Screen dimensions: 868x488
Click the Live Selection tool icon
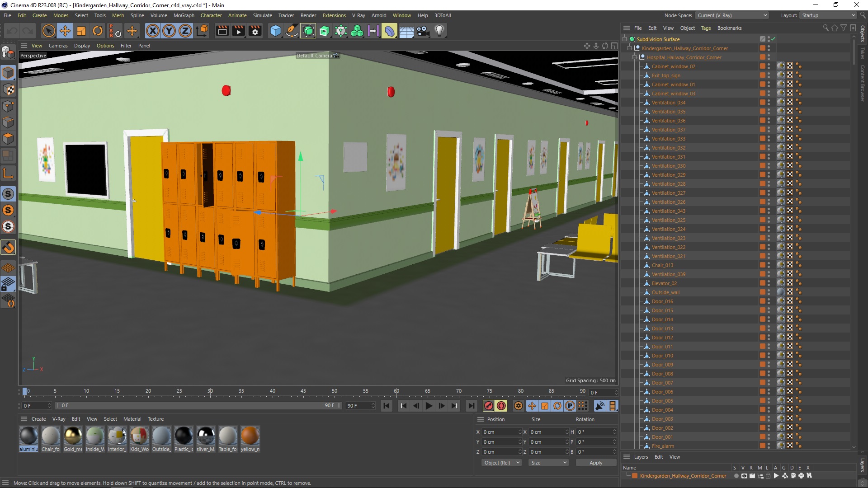click(47, 30)
